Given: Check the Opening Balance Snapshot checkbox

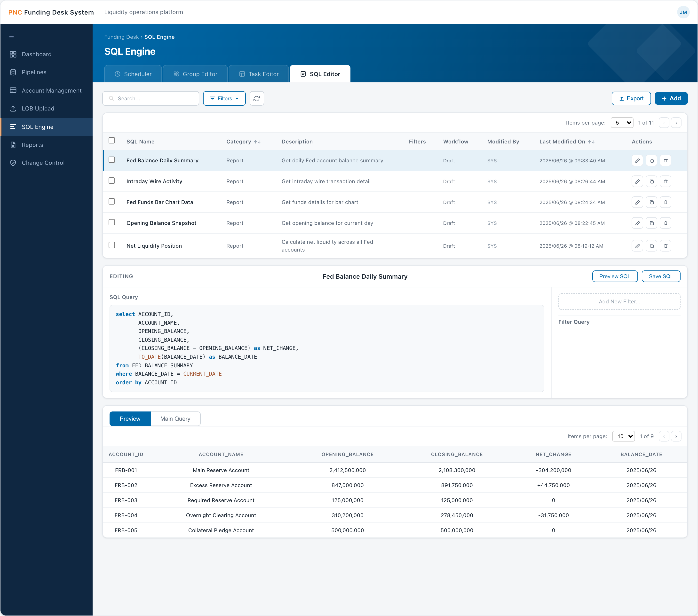Looking at the screenshot, I should click(x=112, y=222).
